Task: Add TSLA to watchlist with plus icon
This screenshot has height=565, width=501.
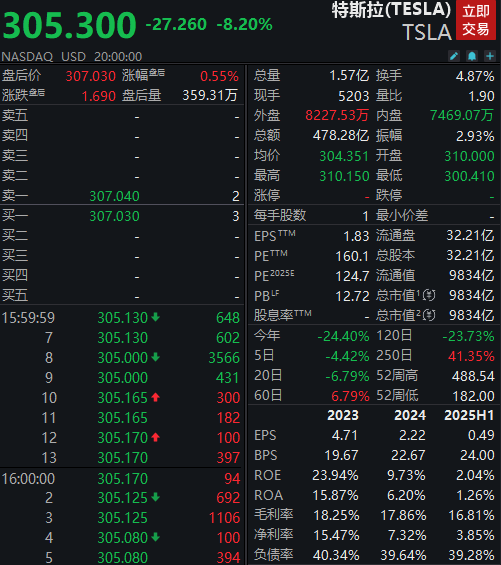Action: [x=490, y=56]
